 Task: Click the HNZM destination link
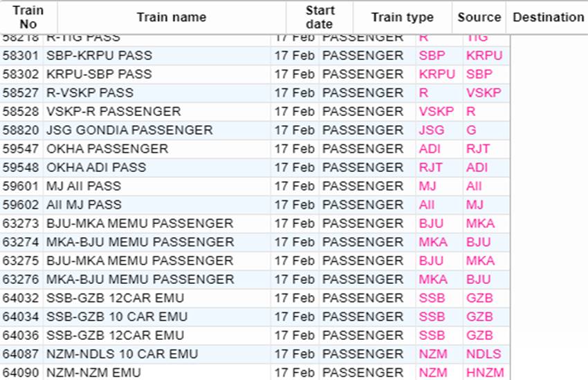coord(484,372)
